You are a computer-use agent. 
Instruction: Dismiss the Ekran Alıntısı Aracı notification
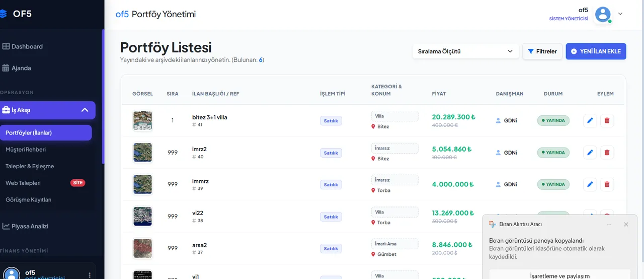626,224
